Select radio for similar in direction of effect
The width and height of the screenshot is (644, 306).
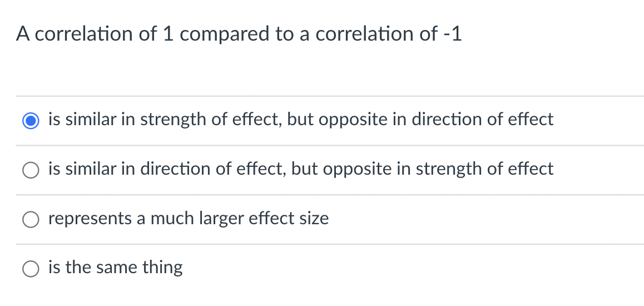(x=31, y=170)
